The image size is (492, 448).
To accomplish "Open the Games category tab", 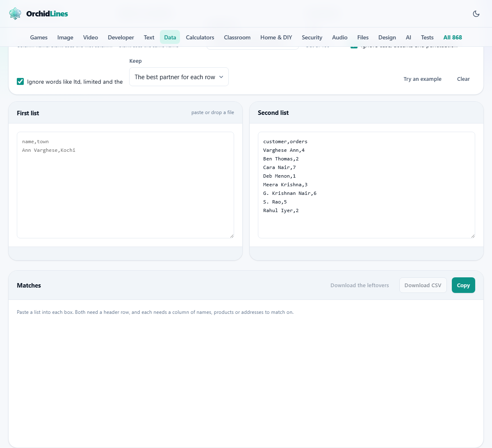I will [39, 37].
